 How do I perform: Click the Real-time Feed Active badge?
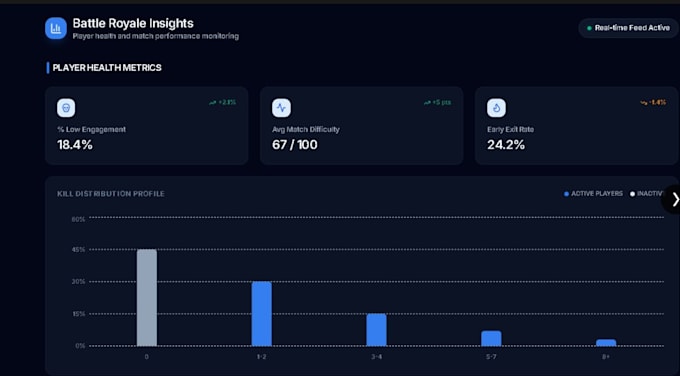pos(628,28)
